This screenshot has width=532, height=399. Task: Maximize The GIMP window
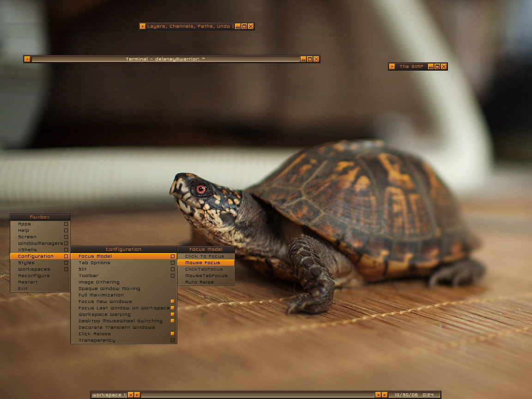click(437, 66)
